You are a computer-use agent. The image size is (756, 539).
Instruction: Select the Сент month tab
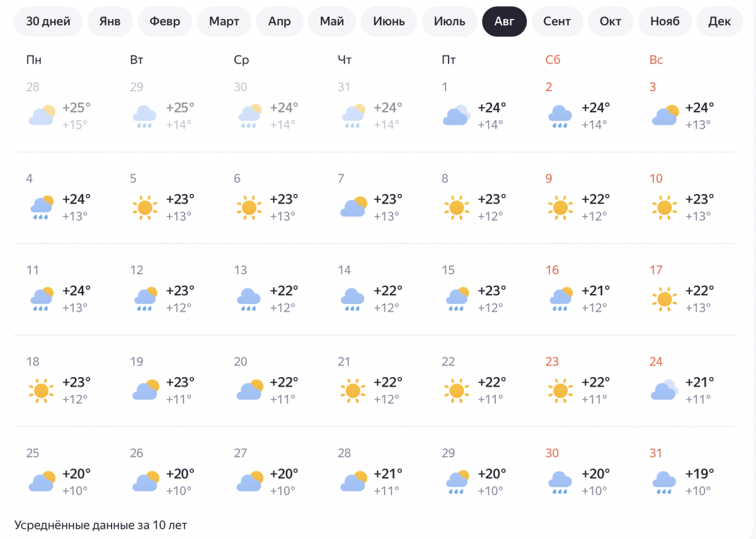557,21
